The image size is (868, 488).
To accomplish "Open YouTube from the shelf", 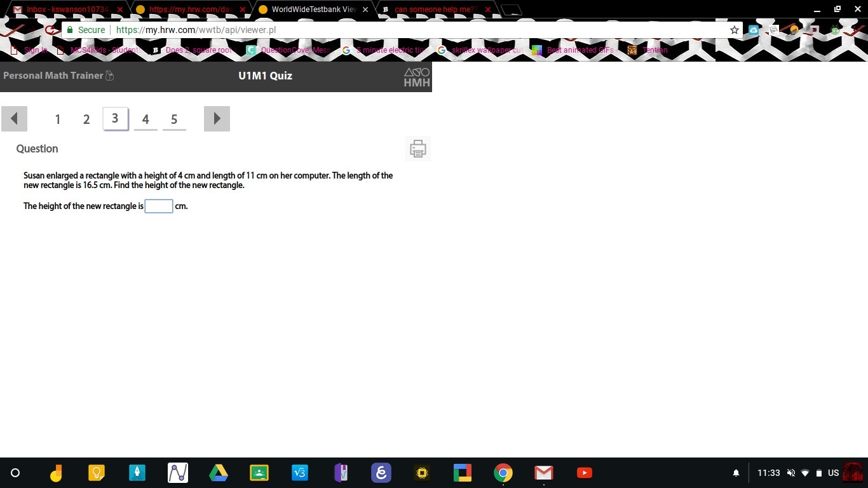I will point(585,473).
